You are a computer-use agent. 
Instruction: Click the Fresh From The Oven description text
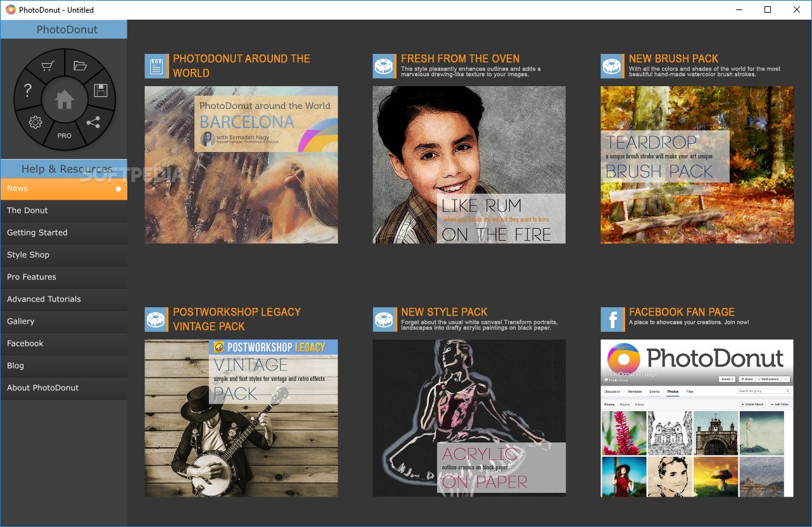tap(471, 72)
